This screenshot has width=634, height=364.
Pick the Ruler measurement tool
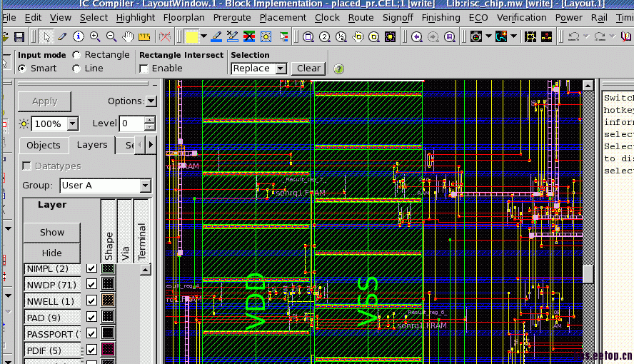point(144,37)
